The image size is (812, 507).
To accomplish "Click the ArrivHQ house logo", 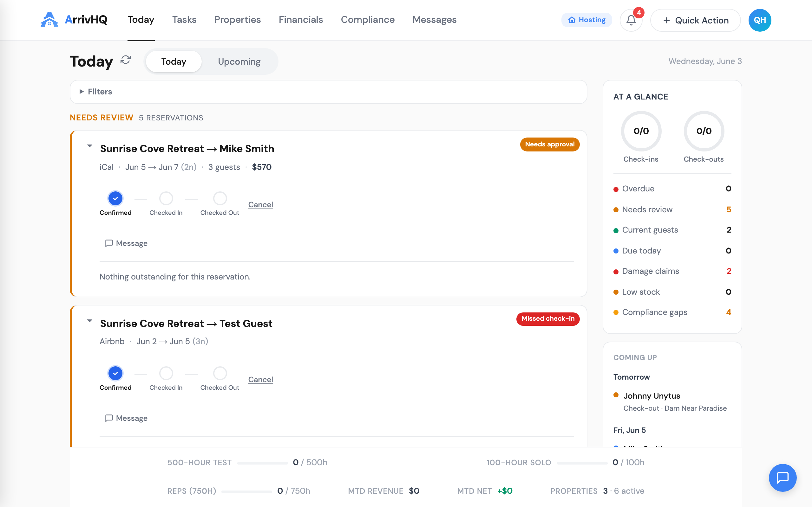I will (x=49, y=20).
